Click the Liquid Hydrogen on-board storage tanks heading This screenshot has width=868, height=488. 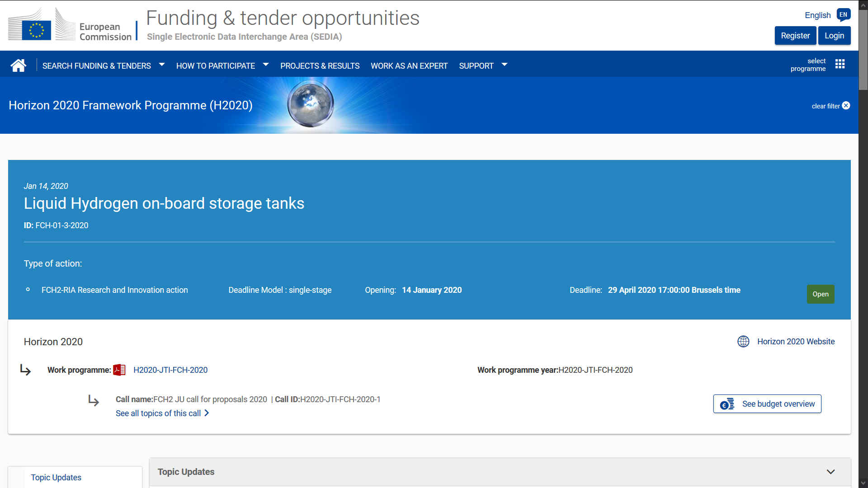coord(164,203)
